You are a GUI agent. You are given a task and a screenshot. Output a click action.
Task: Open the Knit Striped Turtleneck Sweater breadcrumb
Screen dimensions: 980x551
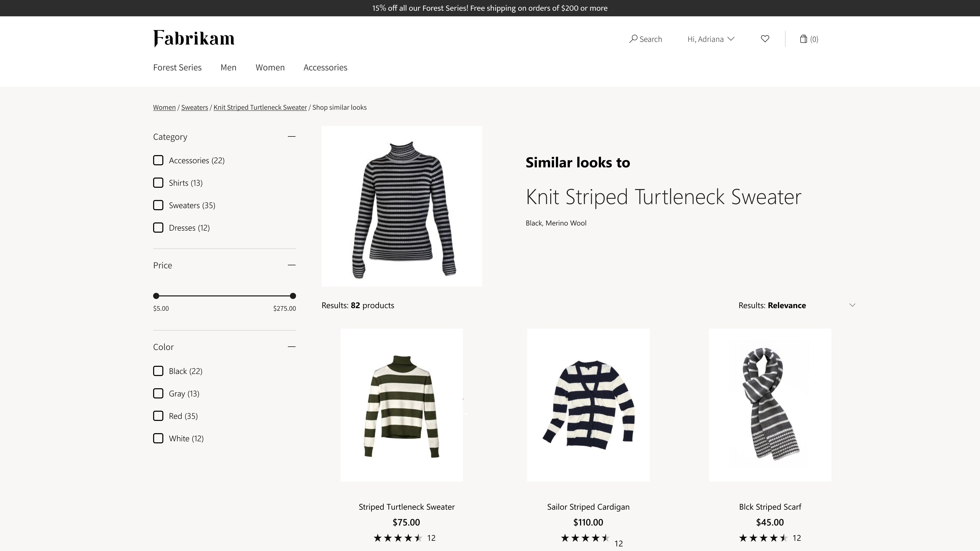(260, 107)
